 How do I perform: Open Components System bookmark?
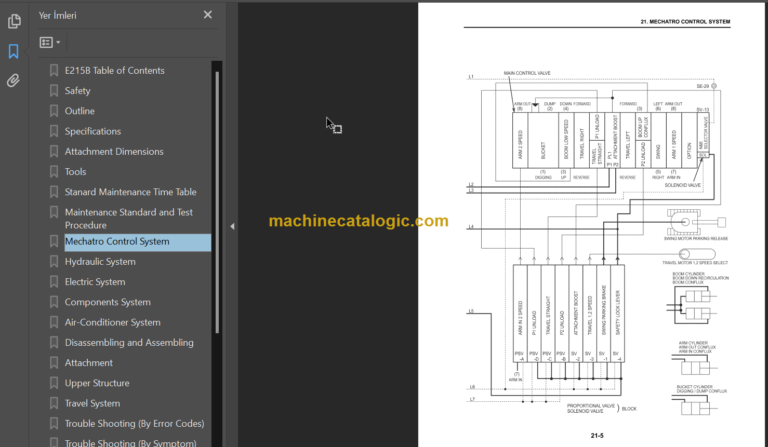(108, 302)
